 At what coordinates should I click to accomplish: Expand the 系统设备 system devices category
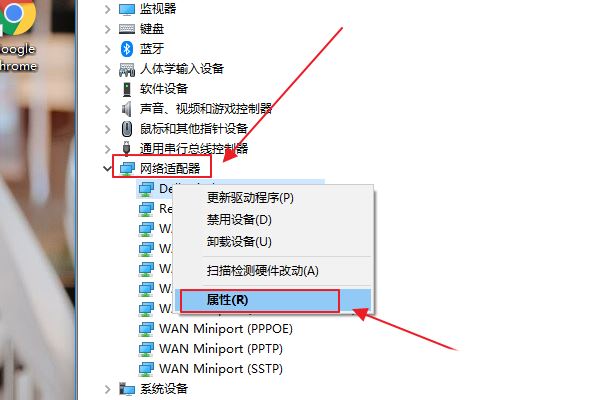point(108,389)
